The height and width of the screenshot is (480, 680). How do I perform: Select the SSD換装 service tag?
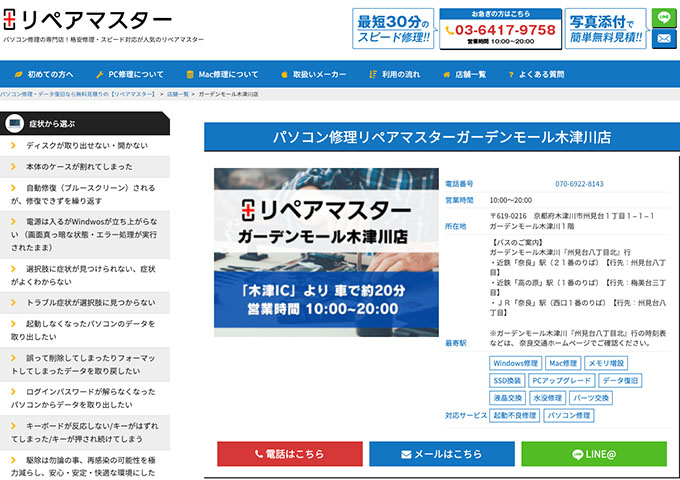[507, 381]
